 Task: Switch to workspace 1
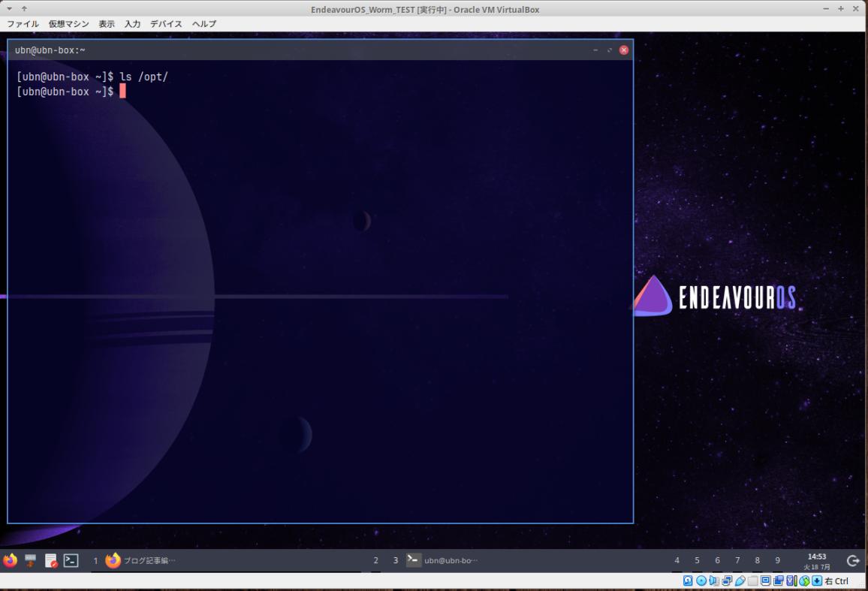[95, 560]
